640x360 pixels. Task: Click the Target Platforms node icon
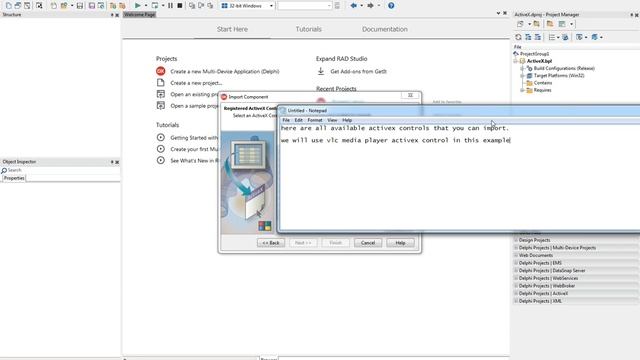[529, 76]
